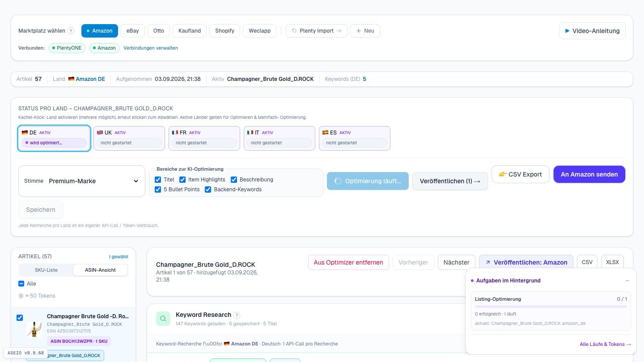Image resolution: width=644 pixels, height=362 pixels.
Task: Uncheck the Backend-Keywords checkbox
Action: [208, 189]
